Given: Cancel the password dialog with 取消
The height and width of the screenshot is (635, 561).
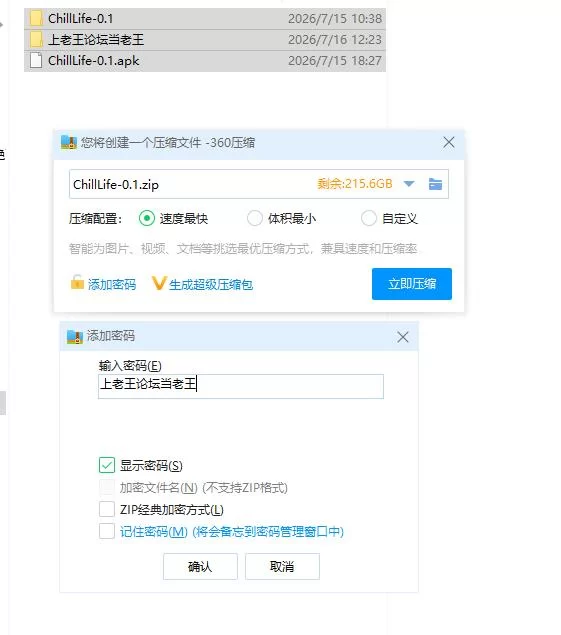Looking at the screenshot, I should (282, 566).
